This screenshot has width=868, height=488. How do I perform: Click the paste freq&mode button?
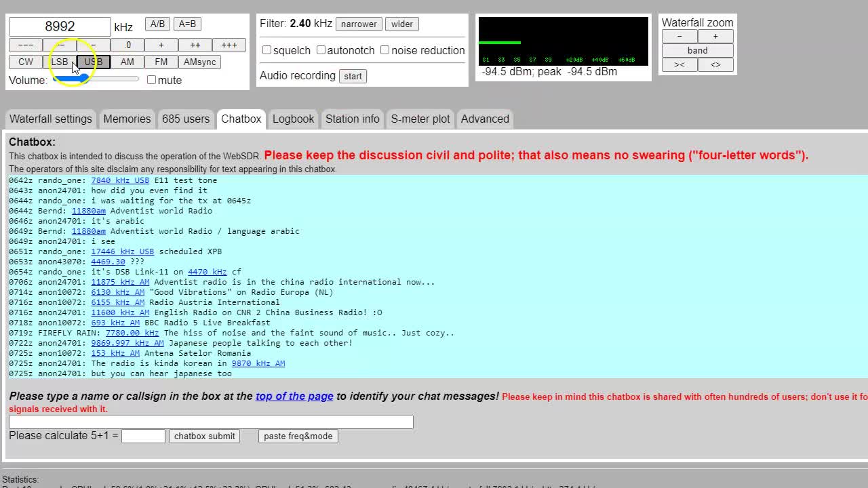coord(298,436)
